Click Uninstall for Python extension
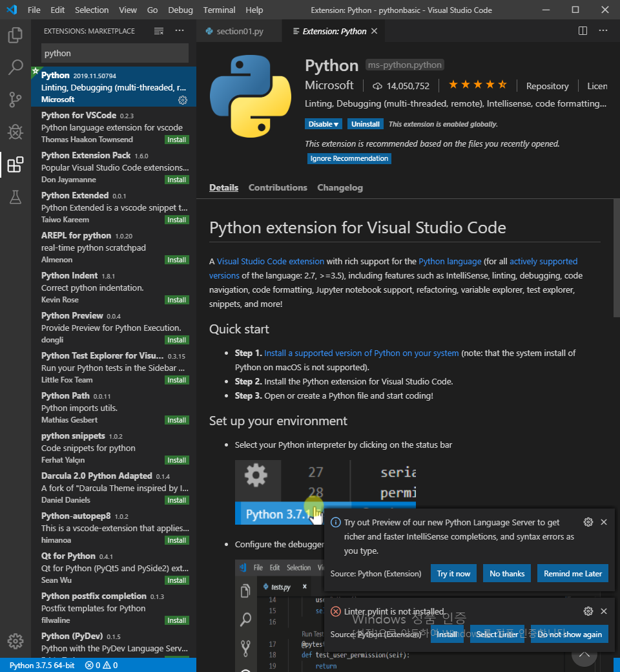This screenshot has height=672, width=620. [x=365, y=124]
